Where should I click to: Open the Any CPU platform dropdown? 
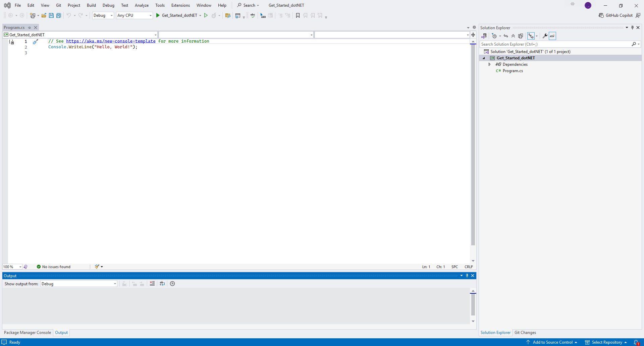(134, 15)
